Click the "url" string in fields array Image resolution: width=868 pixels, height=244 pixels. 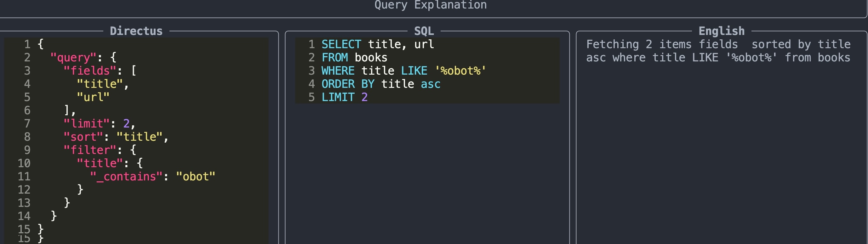93,97
